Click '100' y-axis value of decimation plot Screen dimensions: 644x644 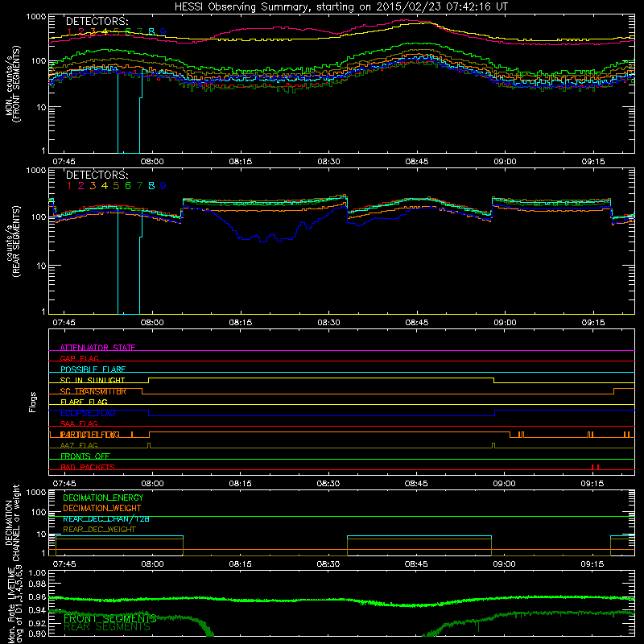click(x=39, y=512)
